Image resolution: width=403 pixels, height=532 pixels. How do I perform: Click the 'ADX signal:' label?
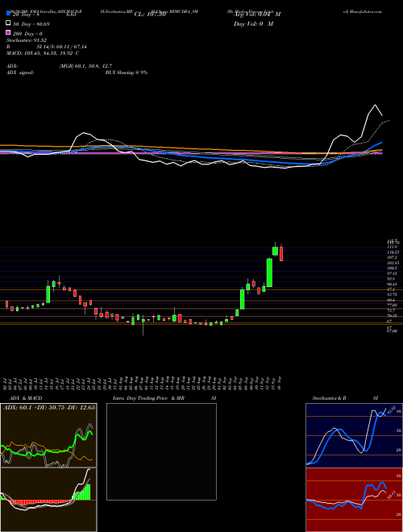20,73
